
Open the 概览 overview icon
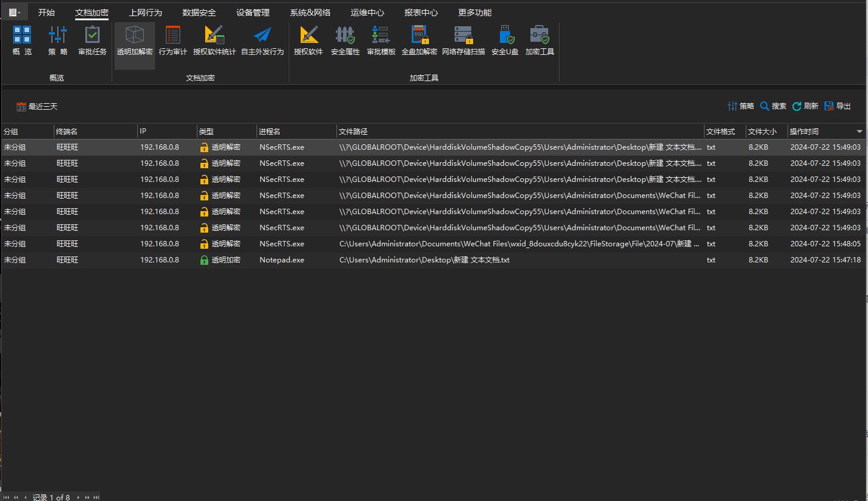[22, 41]
